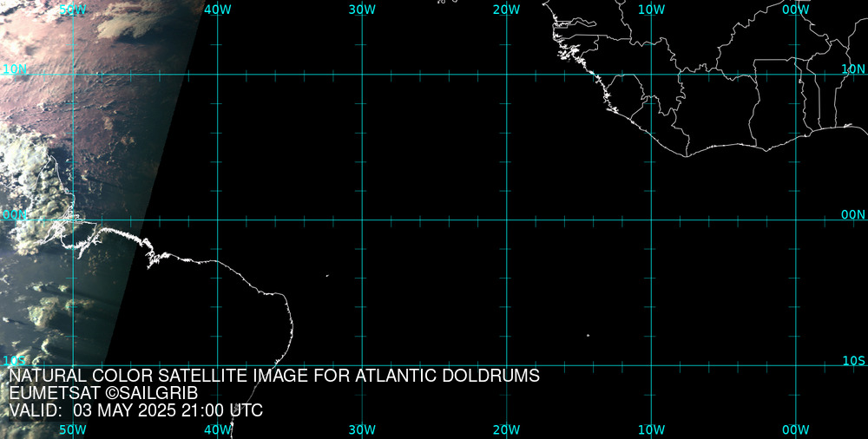868x439 pixels.
Task: Click the 20W longitude label along the bottom edge
Action: point(507,430)
